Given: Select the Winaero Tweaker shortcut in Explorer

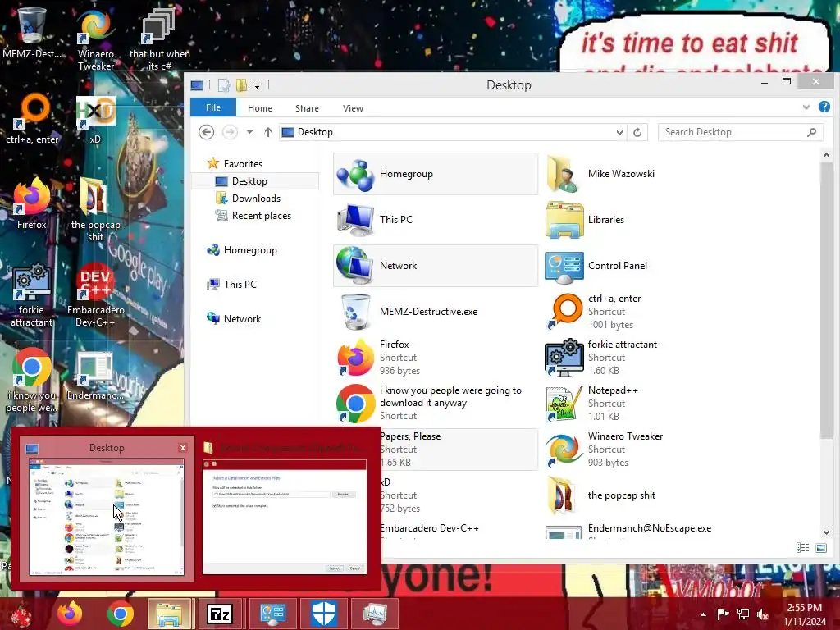Looking at the screenshot, I should 643,450.
